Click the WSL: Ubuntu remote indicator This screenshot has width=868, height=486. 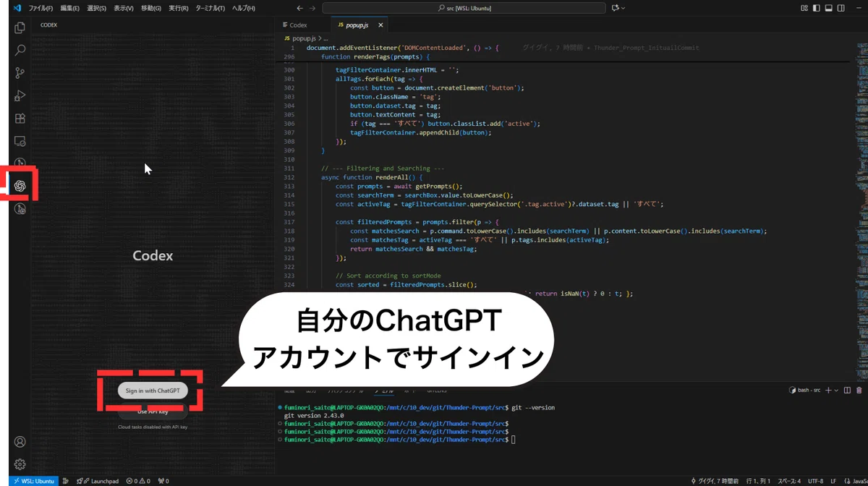point(34,481)
